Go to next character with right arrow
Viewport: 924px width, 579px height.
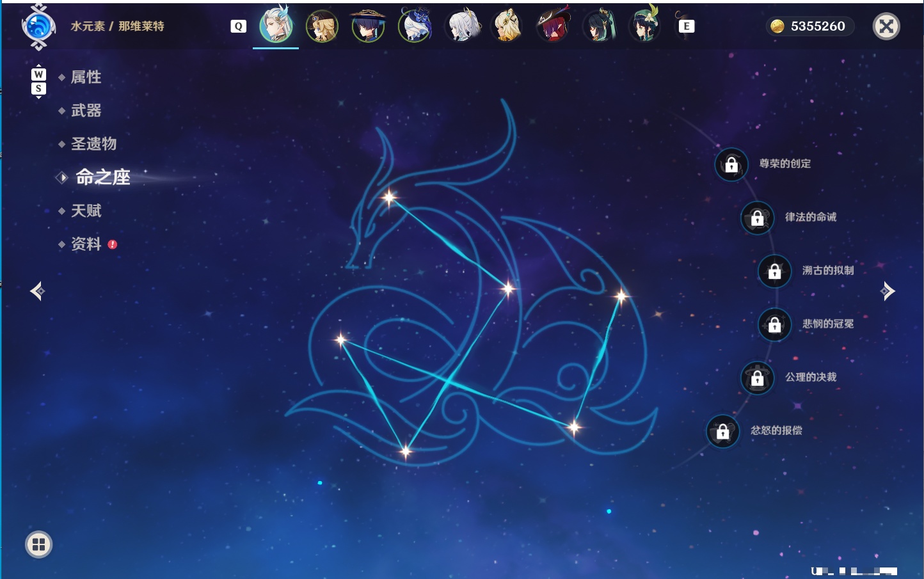tap(888, 291)
